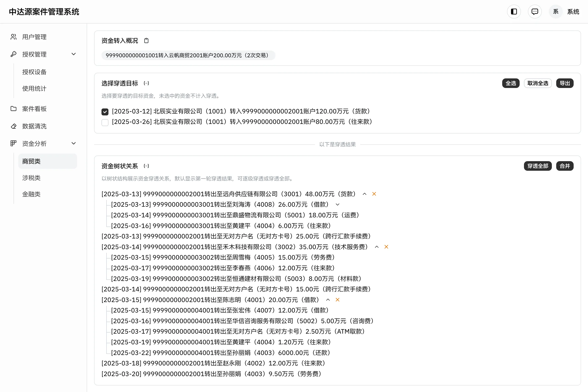
Task: Click the braces icon beside 选择穿透目标
Action: 147,83
